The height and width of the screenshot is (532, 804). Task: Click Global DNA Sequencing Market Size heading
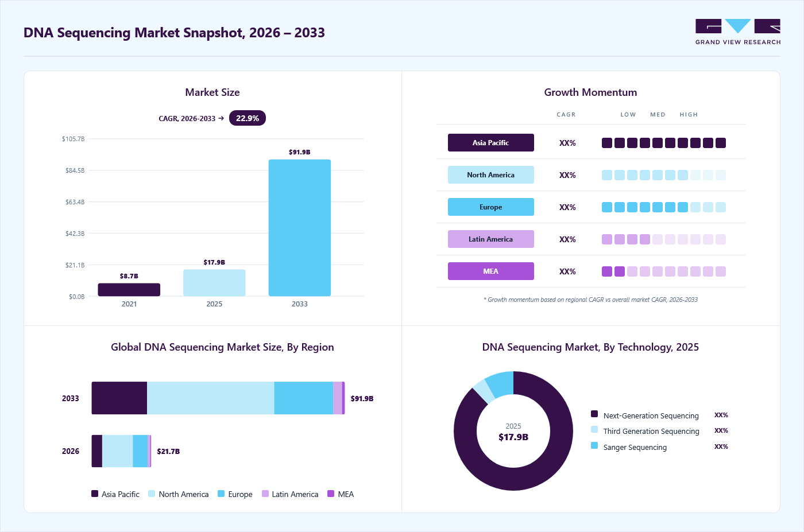pyautogui.click(x=222, y=347)
